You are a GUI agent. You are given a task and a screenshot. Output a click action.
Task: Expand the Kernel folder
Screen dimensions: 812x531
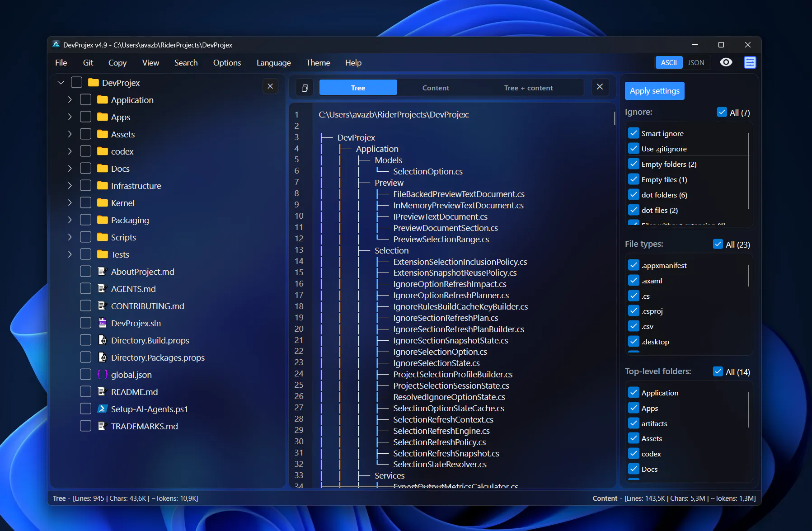70,202
